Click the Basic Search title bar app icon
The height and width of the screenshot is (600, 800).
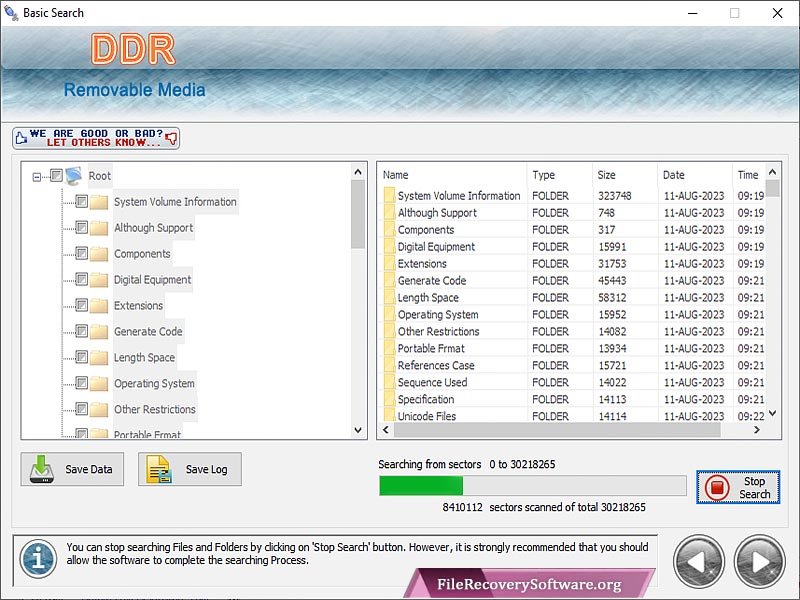coord(11,13)
